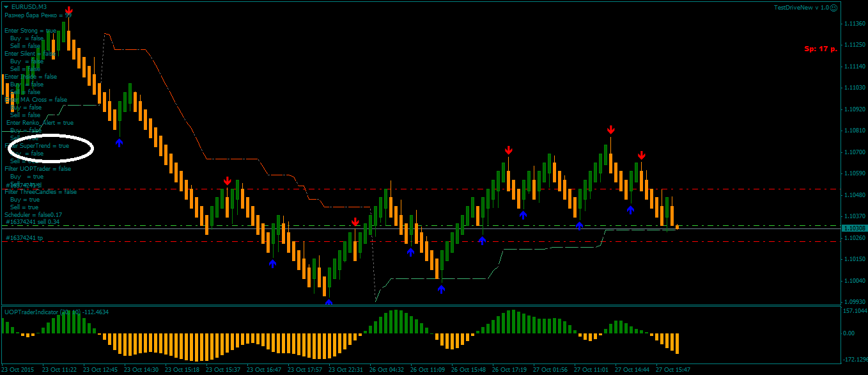Click time axis label 23 Oct 2015
868x375 pixels.
(19, 370)
